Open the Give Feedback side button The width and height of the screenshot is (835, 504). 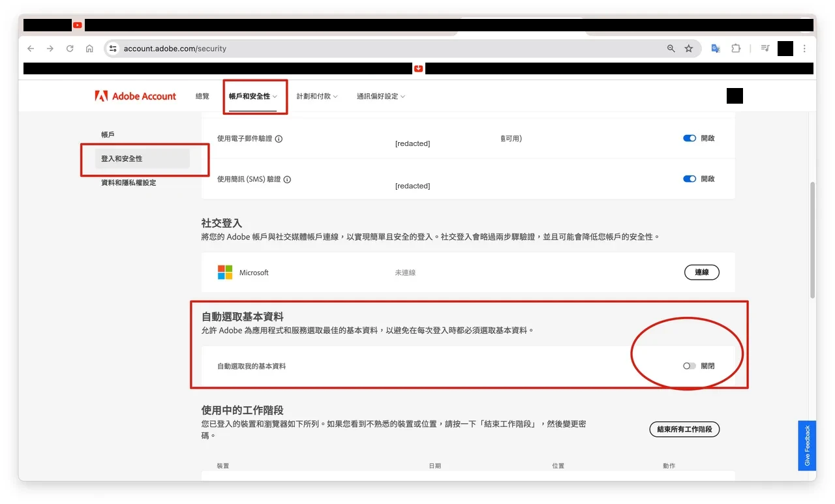pos(807,445)
